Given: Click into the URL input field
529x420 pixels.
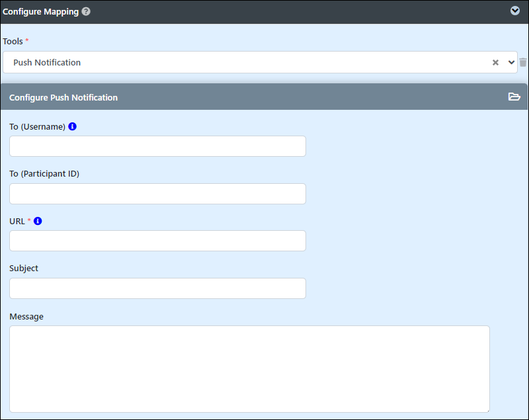Looking at the screenshot, I should coord(157,241).
